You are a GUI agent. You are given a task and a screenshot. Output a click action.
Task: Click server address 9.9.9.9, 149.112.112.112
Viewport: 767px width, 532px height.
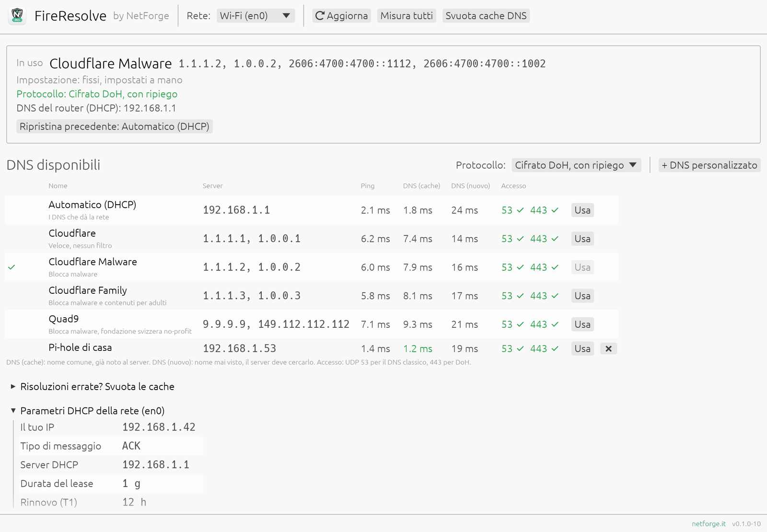(276, 324)
